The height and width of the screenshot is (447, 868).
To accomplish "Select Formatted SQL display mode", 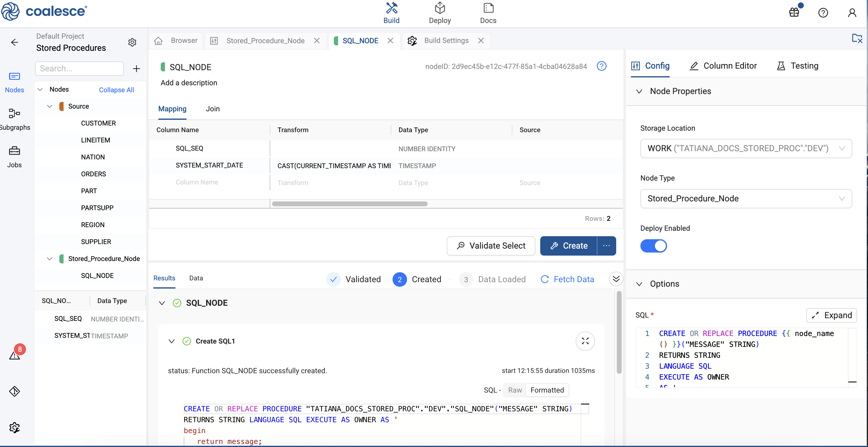I will pyautogui.click(x=547, y=390).
